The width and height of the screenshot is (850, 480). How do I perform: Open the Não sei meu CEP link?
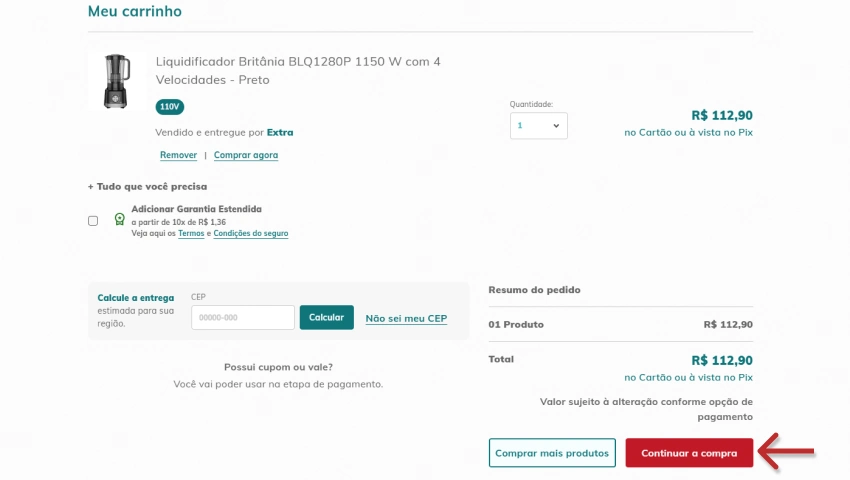[x=406, y=318]
